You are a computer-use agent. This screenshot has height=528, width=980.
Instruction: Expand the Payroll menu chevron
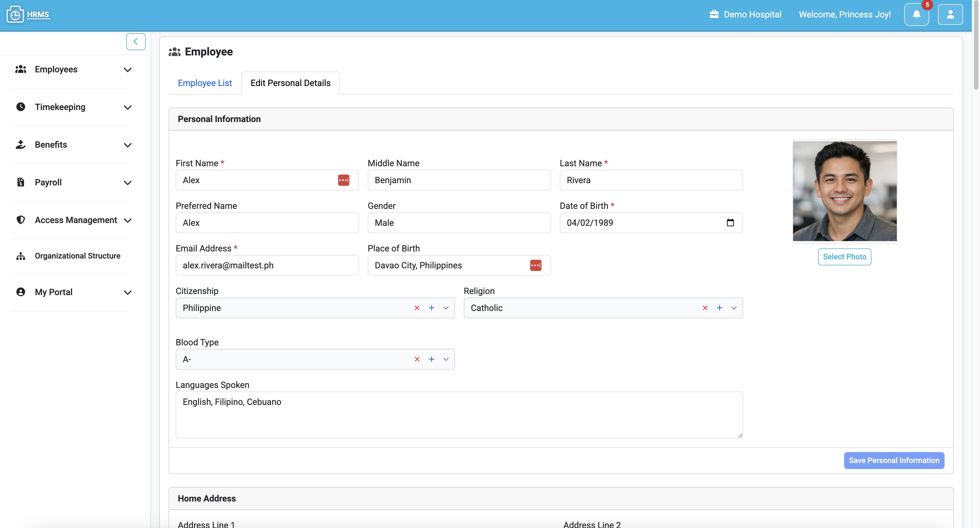[x=128, y=183]
